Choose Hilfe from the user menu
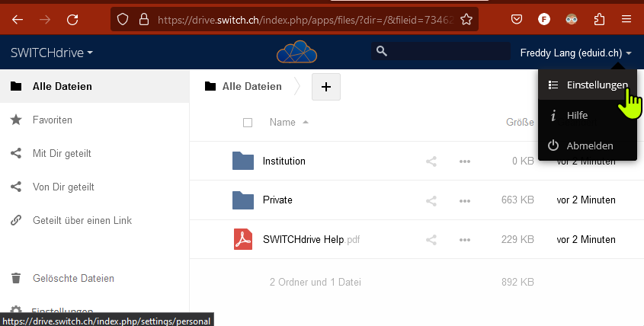This screenshot has width=644, height=326. pos(588,115)
